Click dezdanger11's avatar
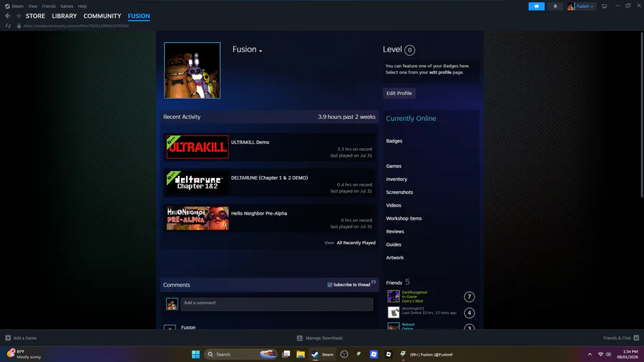Viewport: 644px width, 362px height. coord(394,313)
